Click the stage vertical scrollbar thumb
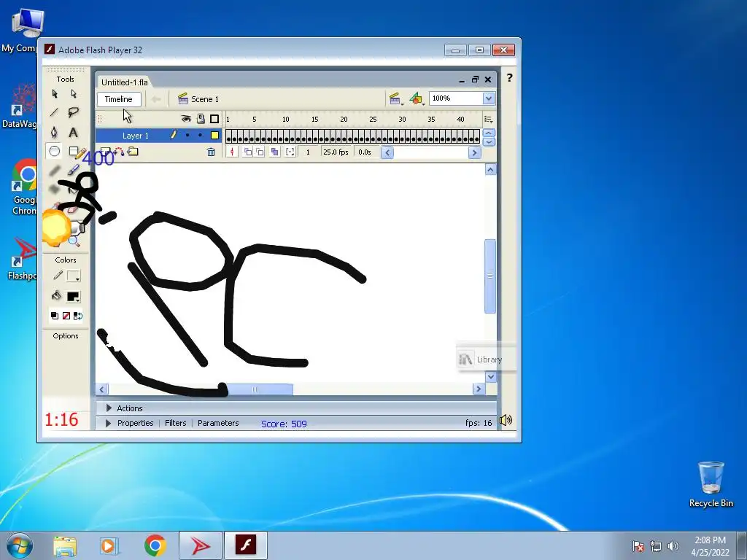This screenshot has width=747, height=560. (490, 276)
